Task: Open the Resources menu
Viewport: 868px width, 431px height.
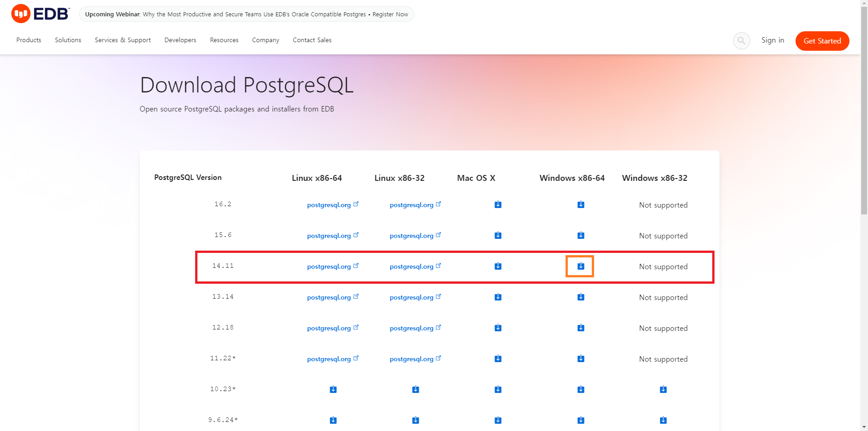Action: [x=224, y=40]
